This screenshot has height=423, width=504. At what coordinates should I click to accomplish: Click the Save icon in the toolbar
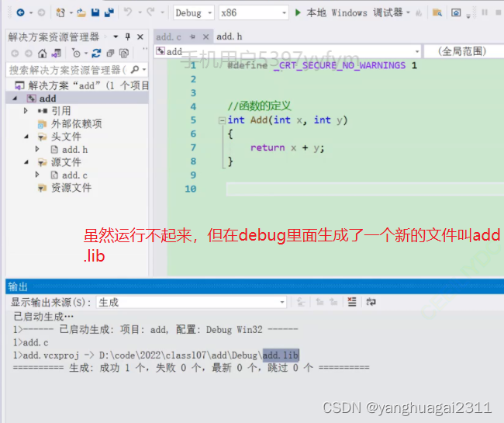(x=95, y=13)
